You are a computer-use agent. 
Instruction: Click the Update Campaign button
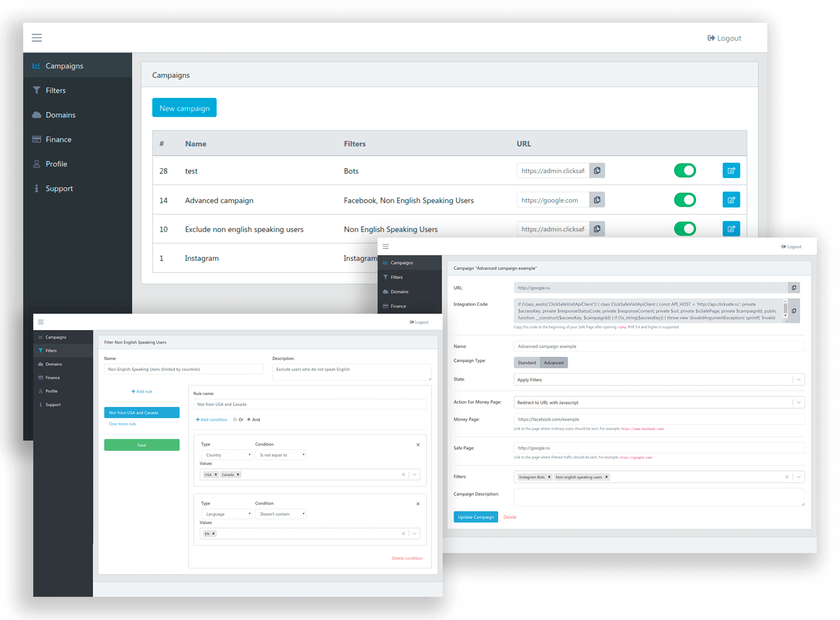476,517
